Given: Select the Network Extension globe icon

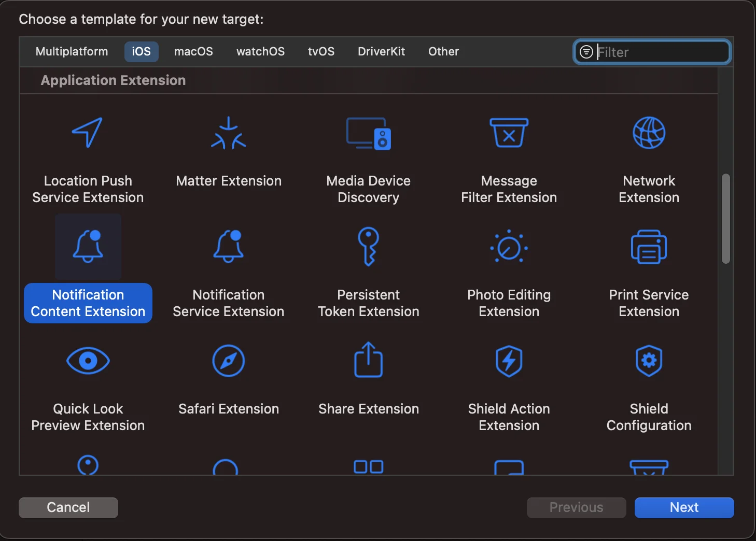Looking at the screenshot, I should tap(649, 133).
